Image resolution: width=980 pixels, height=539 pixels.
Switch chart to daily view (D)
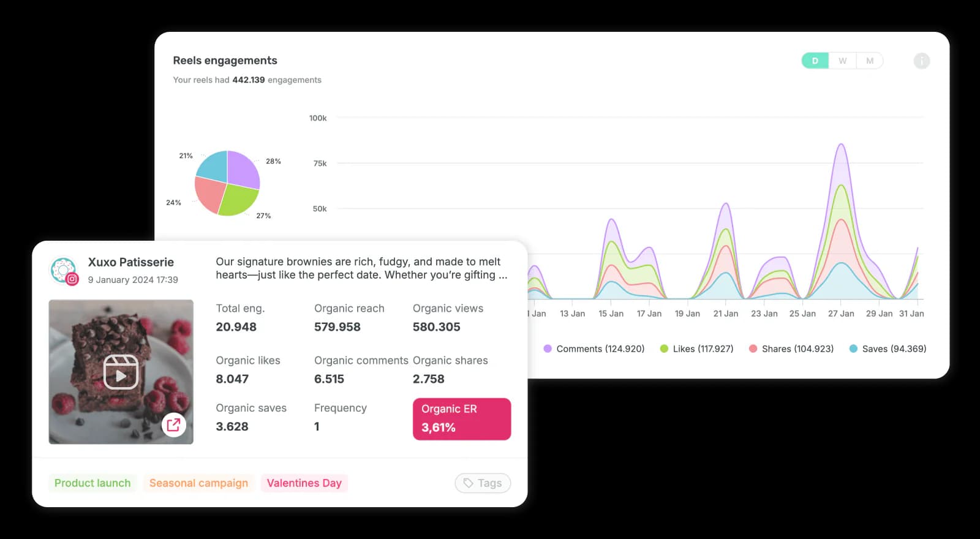(x=815, y=61)
